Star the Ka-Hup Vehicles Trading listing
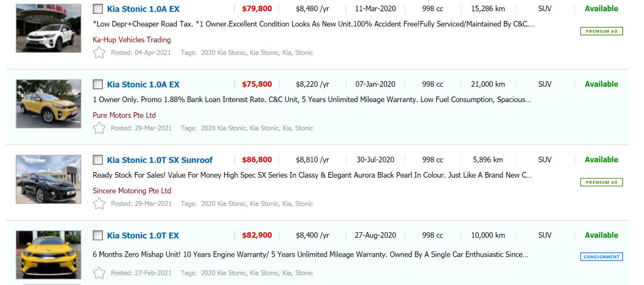 click(99, 53)
